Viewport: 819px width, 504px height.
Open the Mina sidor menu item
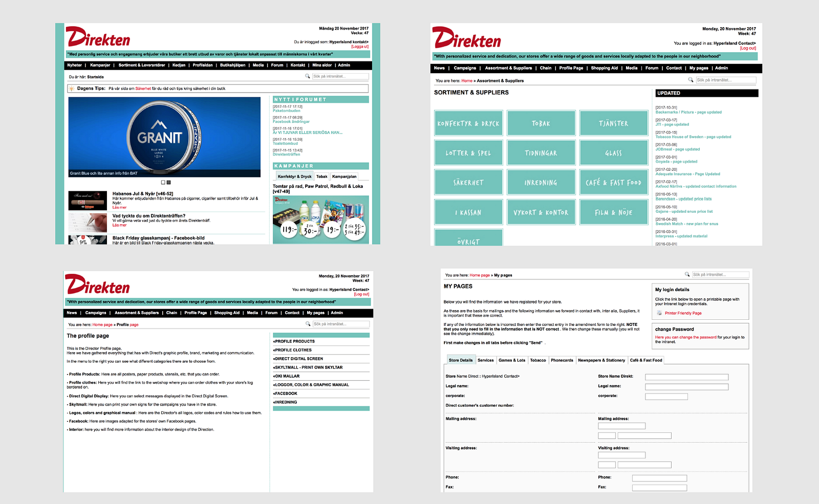[x=322, y=65]
